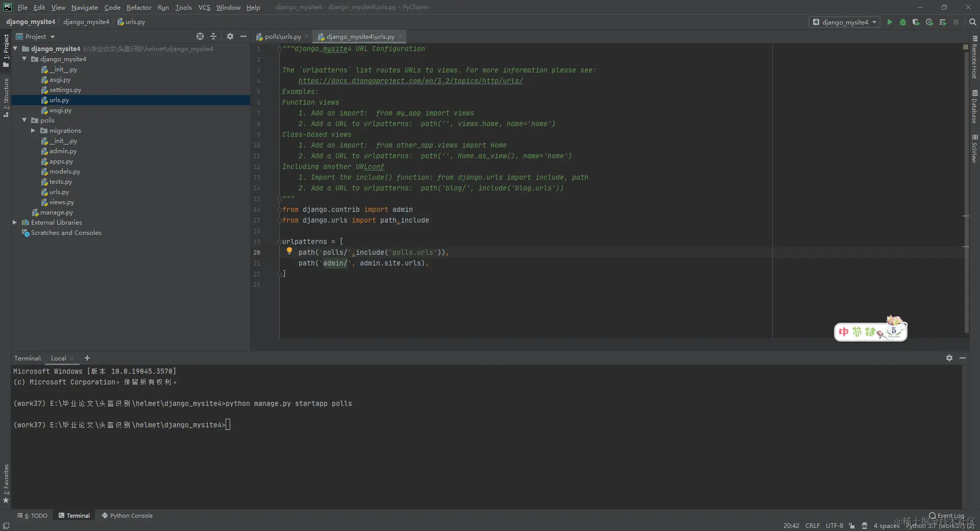The height and width of the screenshot is (531, 980).
Task: Toggle the 7: Structure tool window
Action: [6, 98]
